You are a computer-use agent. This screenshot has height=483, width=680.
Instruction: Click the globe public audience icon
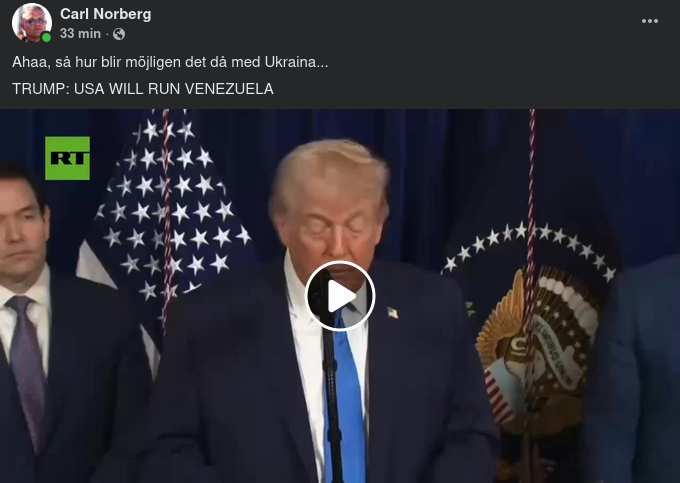tap(119, 34)
